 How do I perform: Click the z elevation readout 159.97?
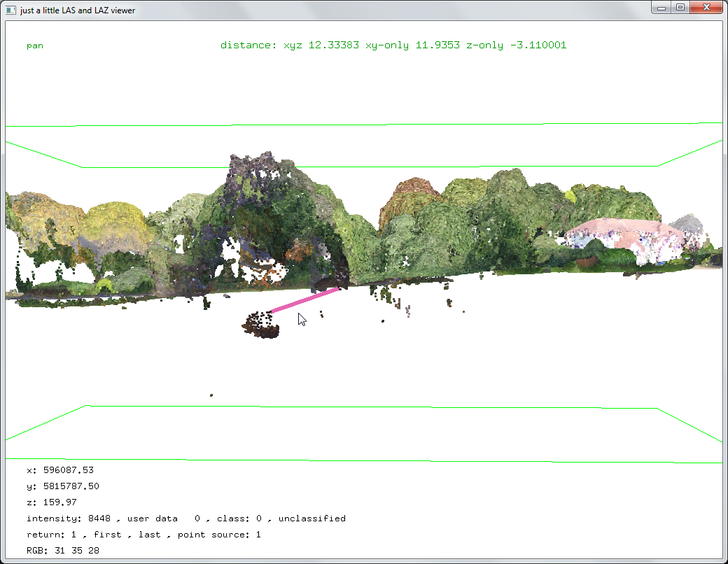pos(60,502)
